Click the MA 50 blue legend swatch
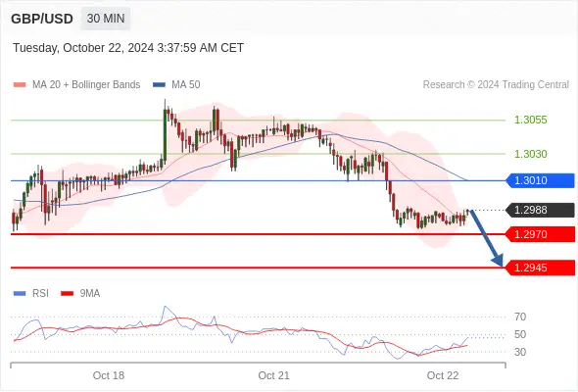Image resolution: width=578 pixels, height=392 pixels. [x=159, y=85]
